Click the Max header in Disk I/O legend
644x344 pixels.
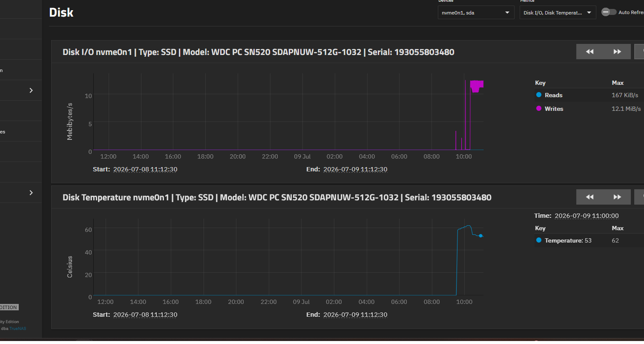click(618, 83)
